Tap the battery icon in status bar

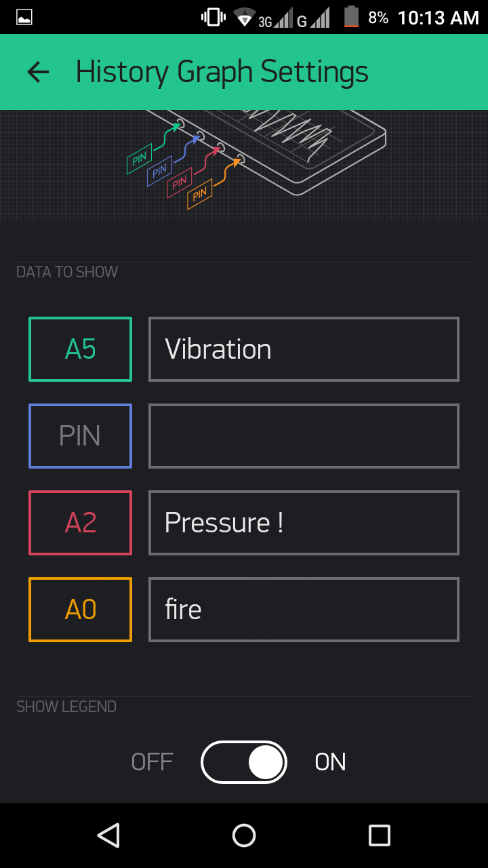[x=351, y=17]
